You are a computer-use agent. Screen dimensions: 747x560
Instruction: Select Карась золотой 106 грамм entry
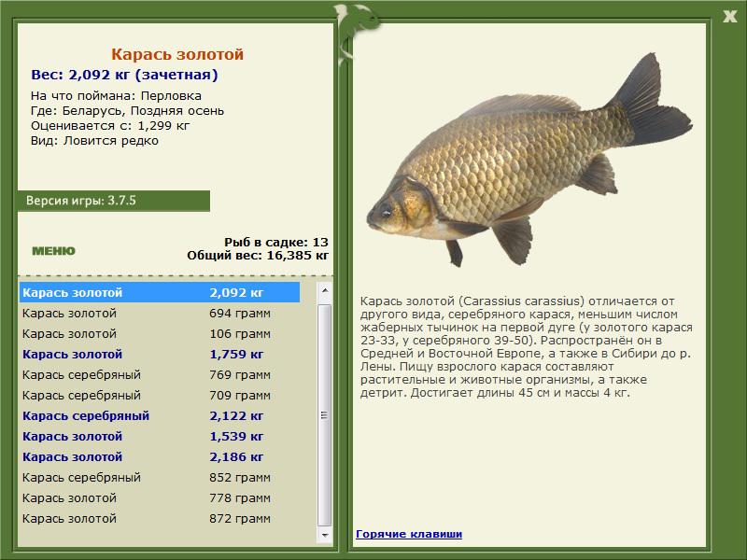[160, 334]
